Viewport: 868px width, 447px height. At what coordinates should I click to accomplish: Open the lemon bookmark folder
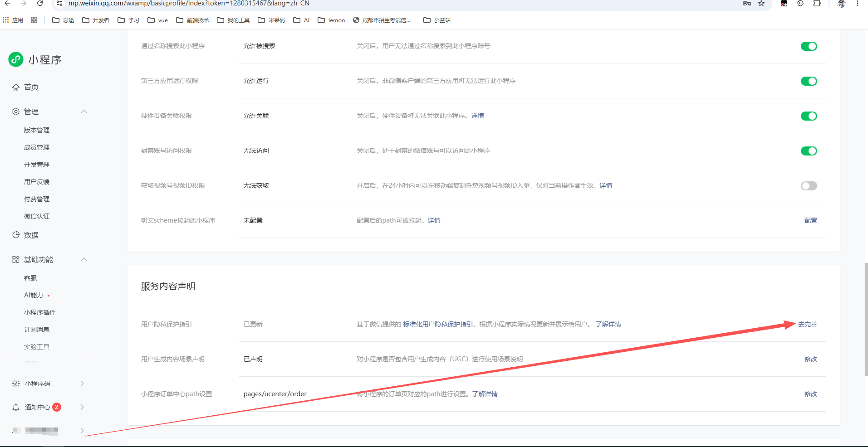coord(331,20)
